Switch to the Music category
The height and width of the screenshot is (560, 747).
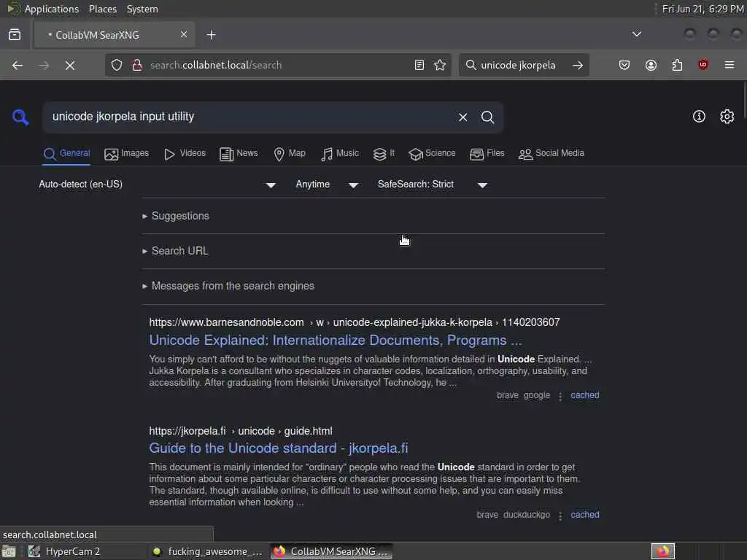click(x=340, y=154)
